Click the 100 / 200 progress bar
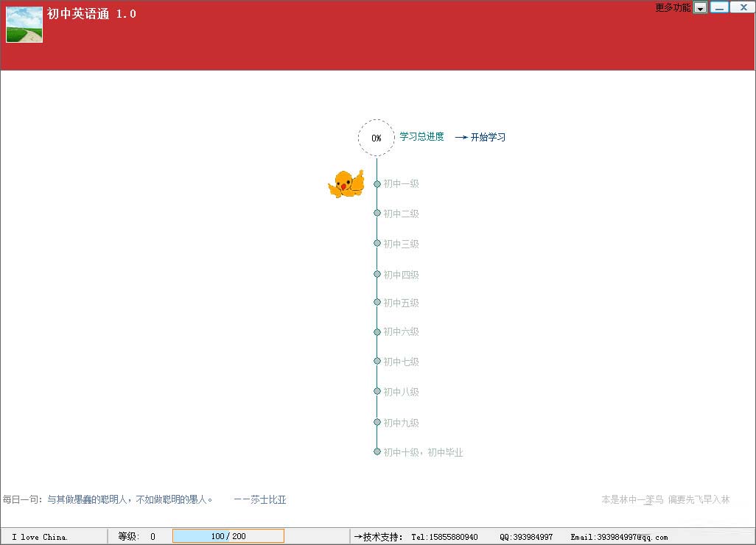This screenshot has height=545, width=756. click(x=228, y=536)
